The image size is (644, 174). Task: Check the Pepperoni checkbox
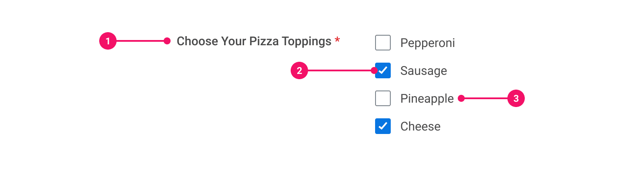(383, 43)
